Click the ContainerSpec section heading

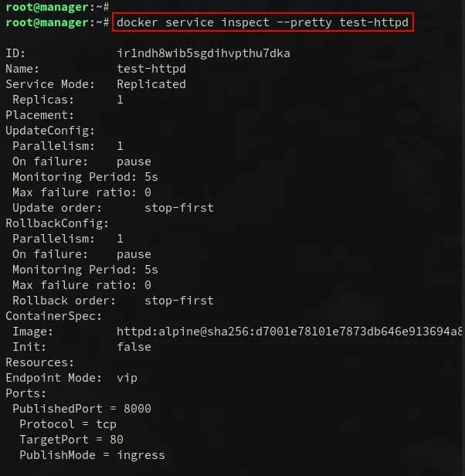point(54,316)
